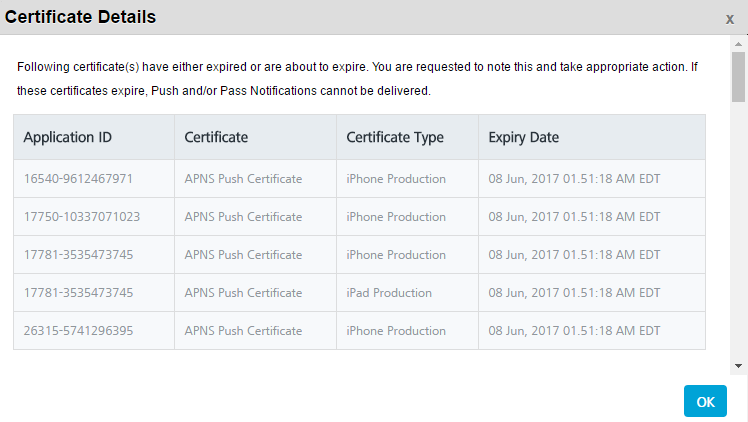The height and width of the screenshot is (422, 748).
Task: Confirm with the OK button
Action: click(x=705, y=401)
